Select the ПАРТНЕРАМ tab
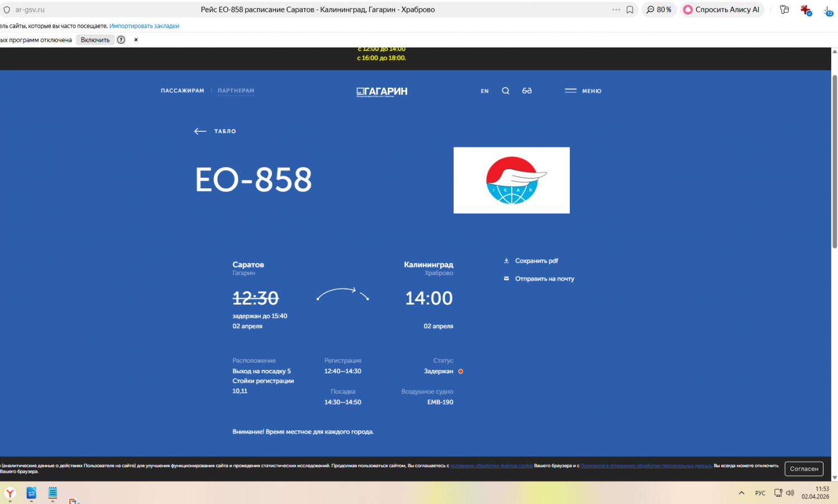 (236, 91)
